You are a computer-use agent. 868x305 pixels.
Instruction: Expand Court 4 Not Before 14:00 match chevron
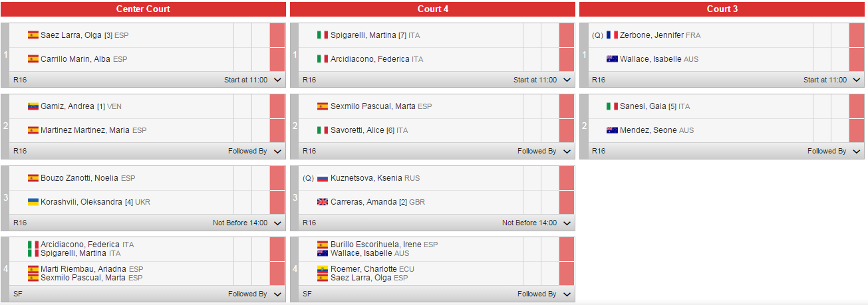pos(567,223)
